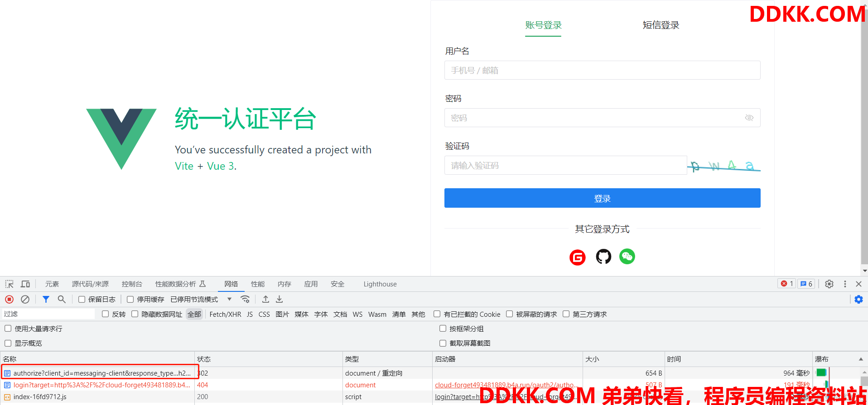This screenshot has height=405, width=868.
Task: Open the 源代码/来源 tab
Action: point(90,284)
